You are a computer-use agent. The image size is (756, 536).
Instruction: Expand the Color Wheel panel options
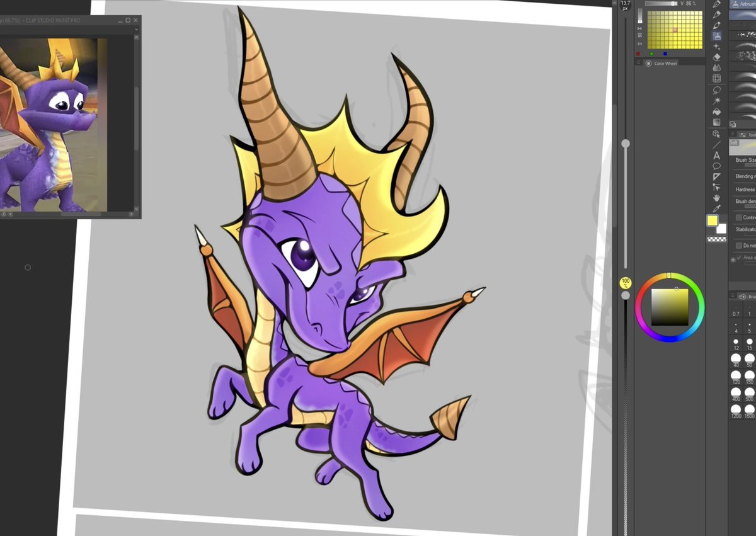[638, 62]
